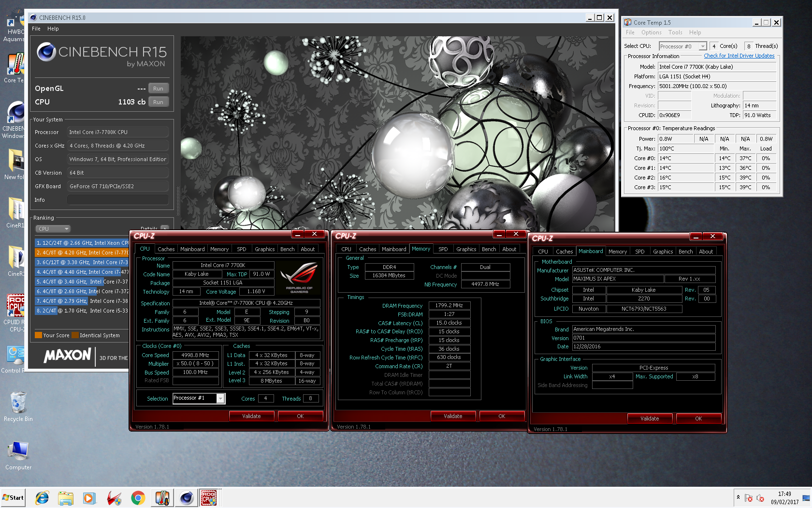Click the Info field in Your System
The height and width of the screenshot is (508, 812).
pos(118,200)
